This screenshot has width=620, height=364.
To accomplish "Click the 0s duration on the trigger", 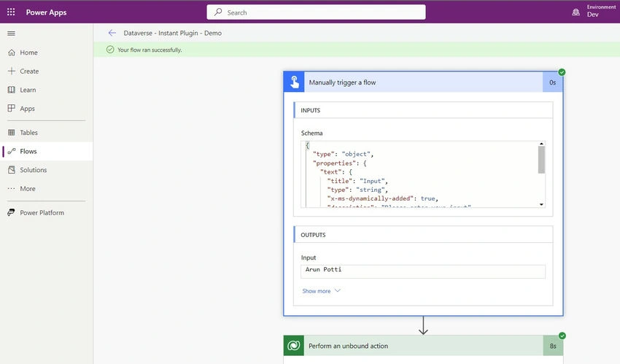I will pos(553,82).
